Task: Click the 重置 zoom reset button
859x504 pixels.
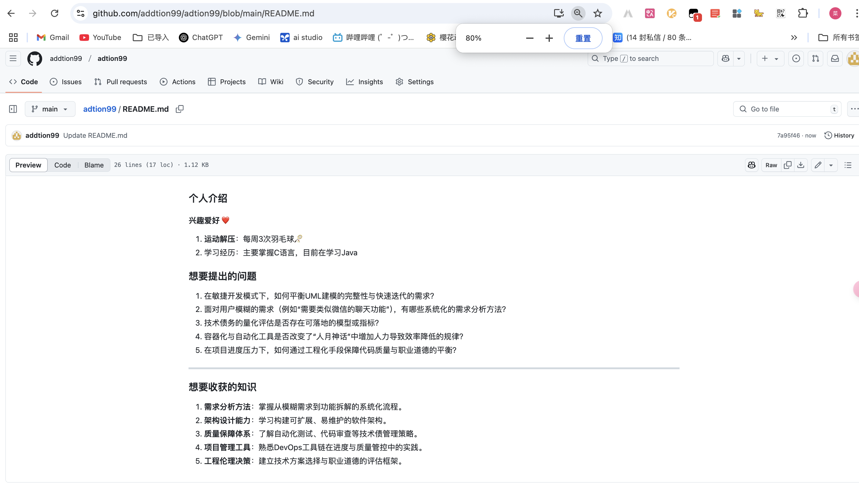Action: pos(583,38)
